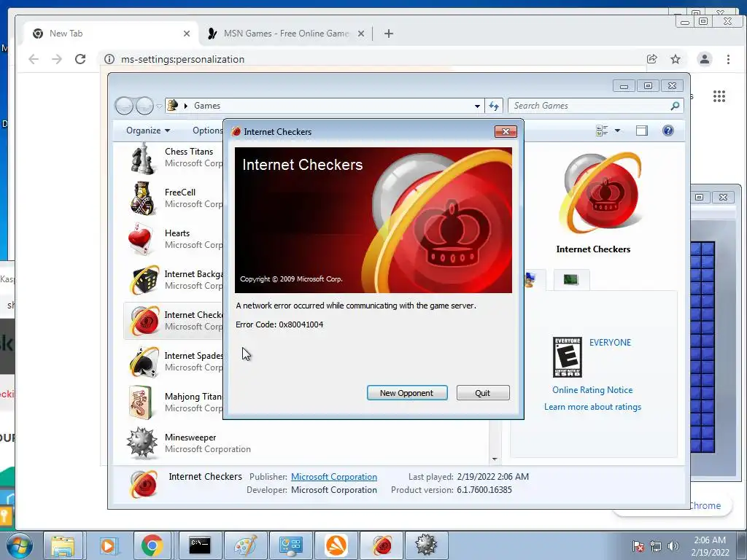Bookmark this page with star icon
The width and height of the screenshot is (747, 560).
pos(675,59)
